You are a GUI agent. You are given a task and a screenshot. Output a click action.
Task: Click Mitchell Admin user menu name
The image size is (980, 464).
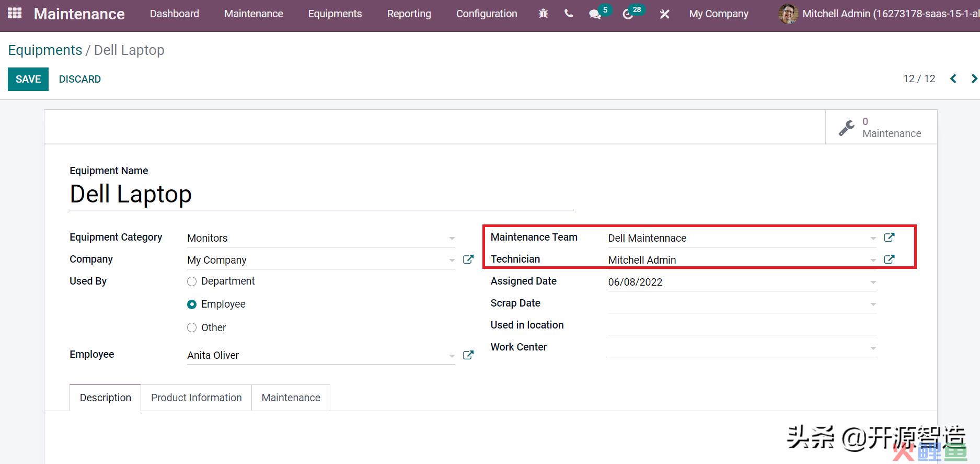point(891,14)
